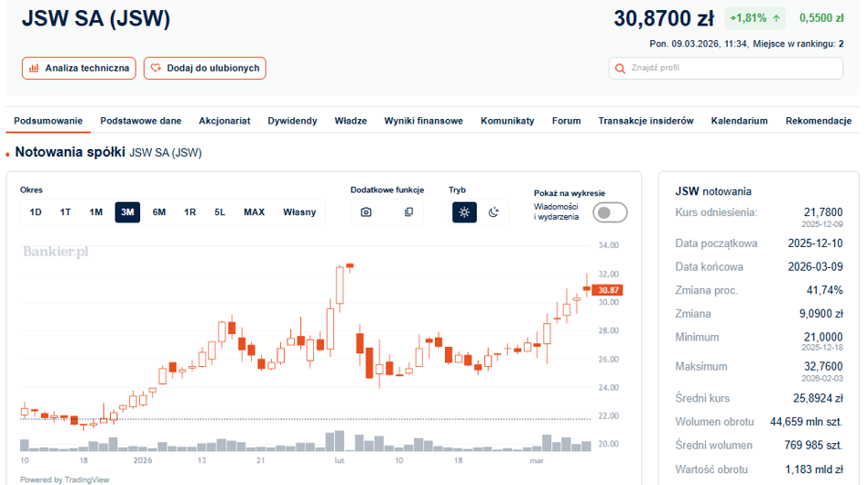Go to the Komunikaty tab
This screenshot has width=868, height=485.
pos(507,121)
